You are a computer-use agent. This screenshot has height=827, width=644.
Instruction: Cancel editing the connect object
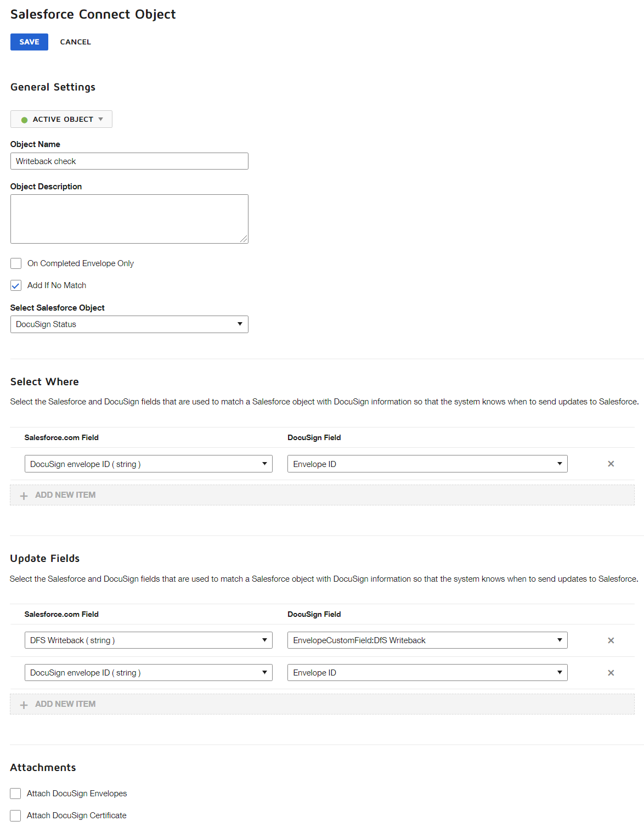tap(75, 42)
